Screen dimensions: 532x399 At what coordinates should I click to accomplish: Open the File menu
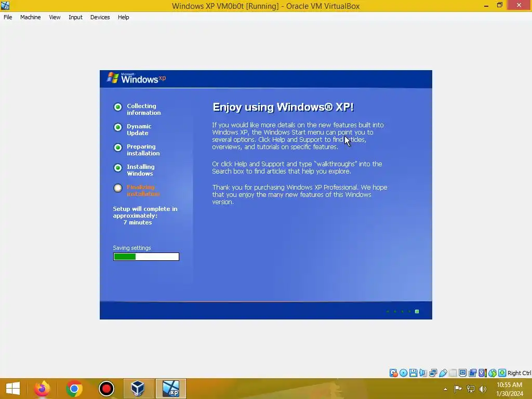[8, 17]
